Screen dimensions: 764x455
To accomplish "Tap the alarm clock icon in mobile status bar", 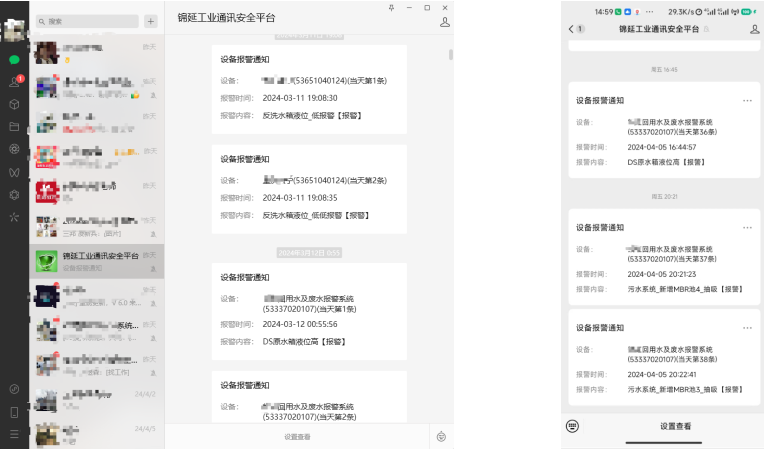I will coord(699,12).
